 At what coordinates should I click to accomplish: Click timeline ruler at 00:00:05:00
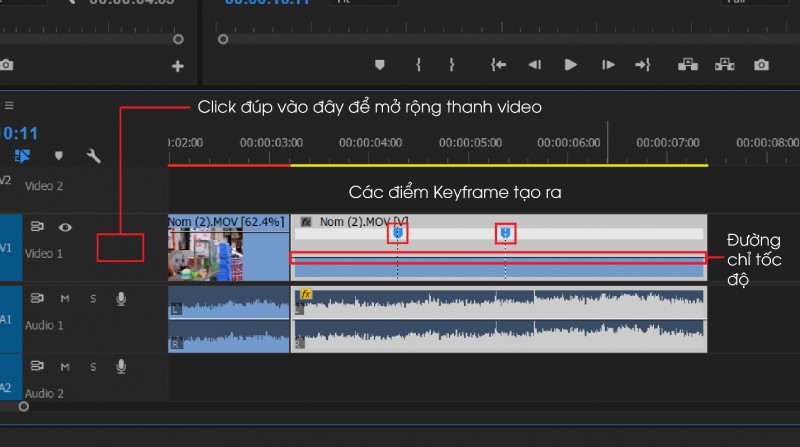(470, 143)
